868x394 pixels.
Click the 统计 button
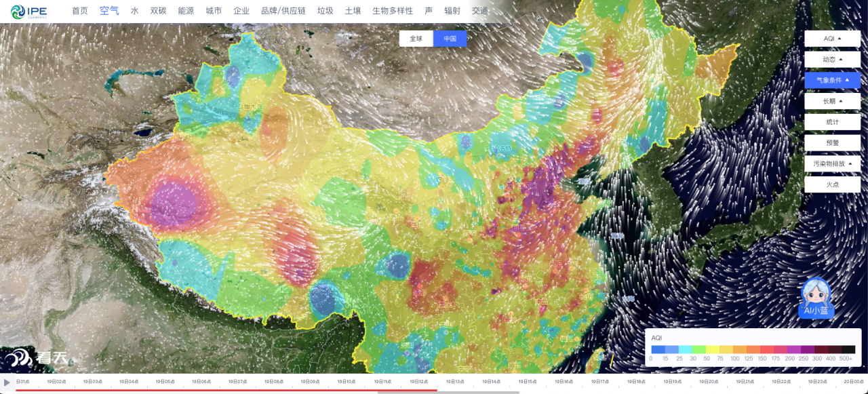coord(832,122)
